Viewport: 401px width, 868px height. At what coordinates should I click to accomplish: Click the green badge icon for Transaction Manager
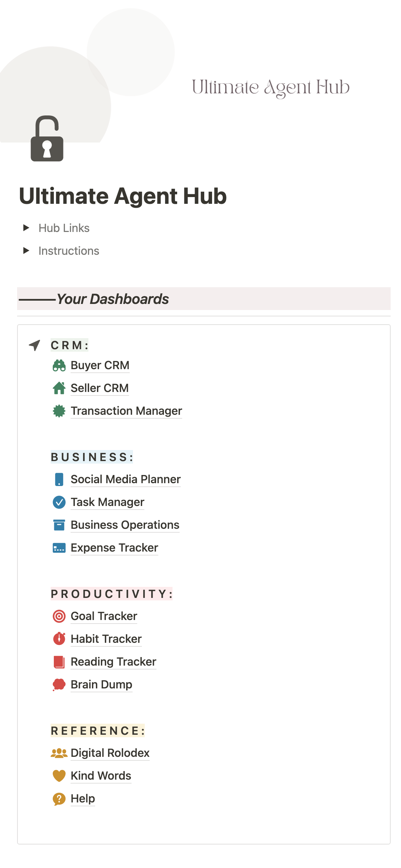(59, 411)
